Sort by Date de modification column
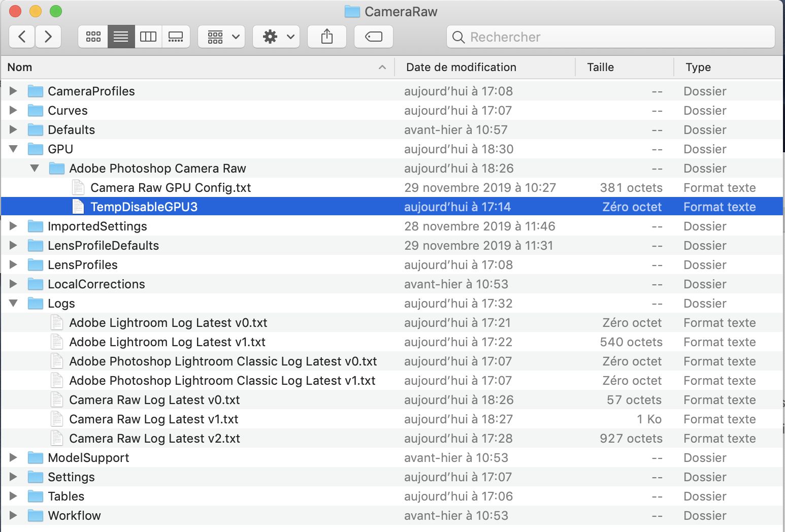Image resolution: width=785 pixels, height=532 pixels. [485, 67]
